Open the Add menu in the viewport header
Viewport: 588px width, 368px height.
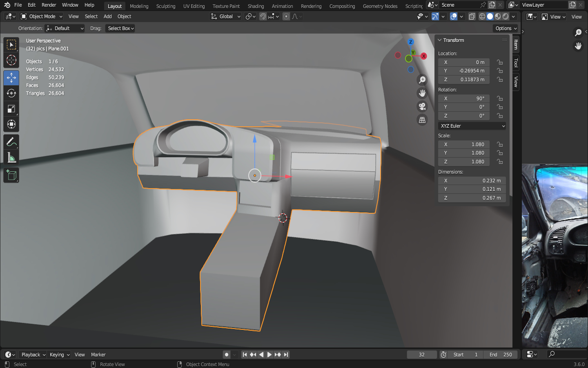[x=108, y=16]
